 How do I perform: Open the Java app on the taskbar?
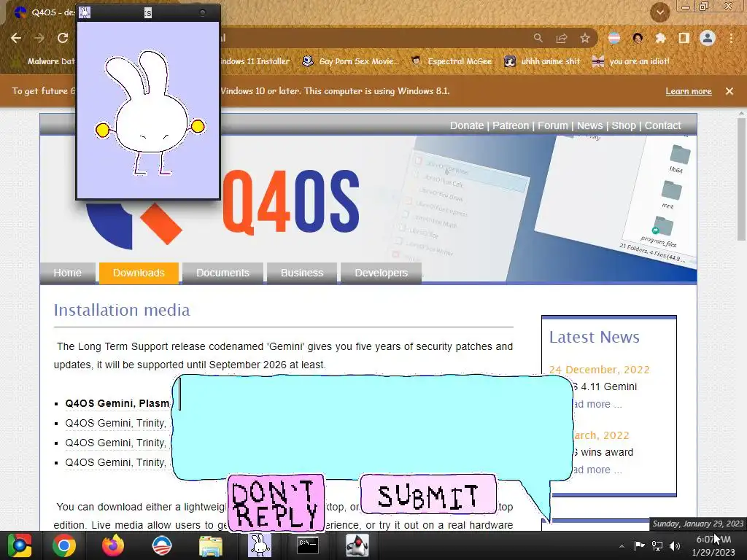357,545
